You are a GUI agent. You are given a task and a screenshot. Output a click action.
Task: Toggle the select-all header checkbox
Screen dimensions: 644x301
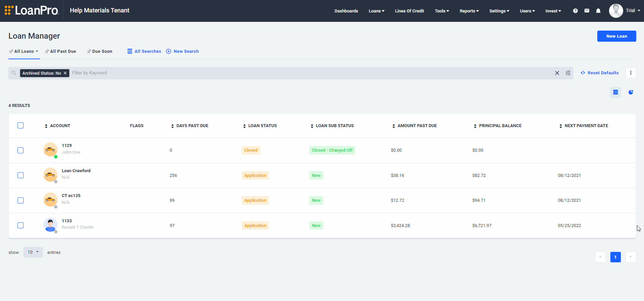click(21, 125)
